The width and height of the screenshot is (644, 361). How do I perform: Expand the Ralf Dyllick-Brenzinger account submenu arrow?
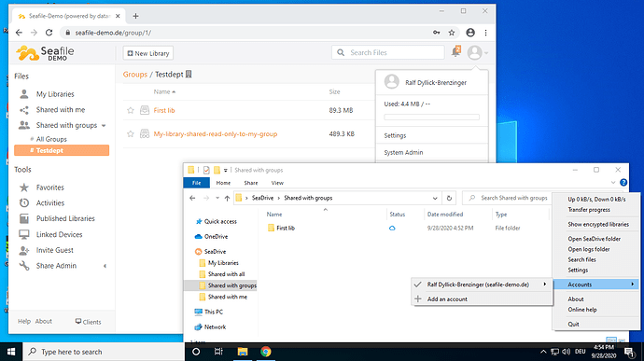pyautogui.click(x=545, y=285)
